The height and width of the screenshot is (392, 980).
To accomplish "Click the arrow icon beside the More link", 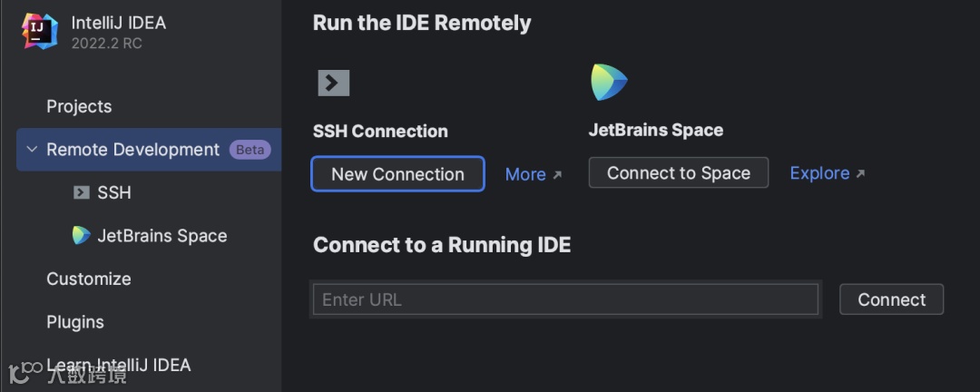I will pyautogui.click(x=557, y=175).
